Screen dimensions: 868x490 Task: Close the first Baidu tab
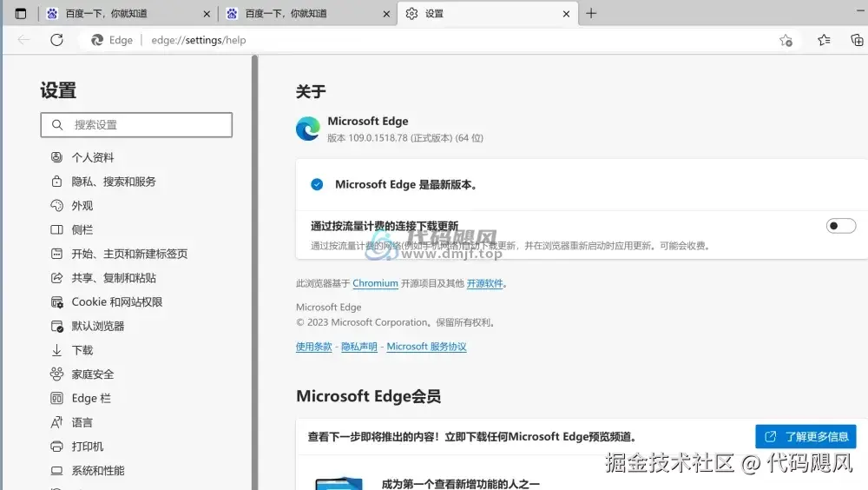pyautogui.click(x=207, y=14)
